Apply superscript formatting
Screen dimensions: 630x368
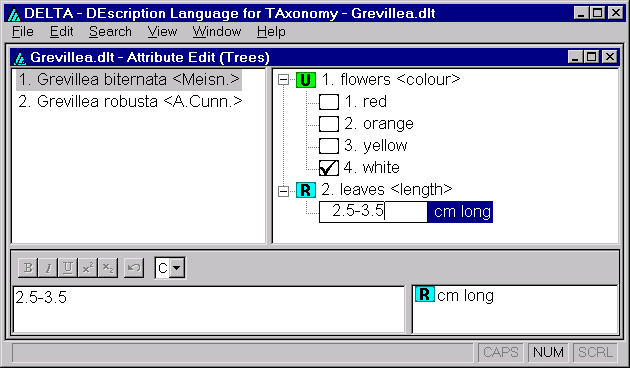coord(88,268)
